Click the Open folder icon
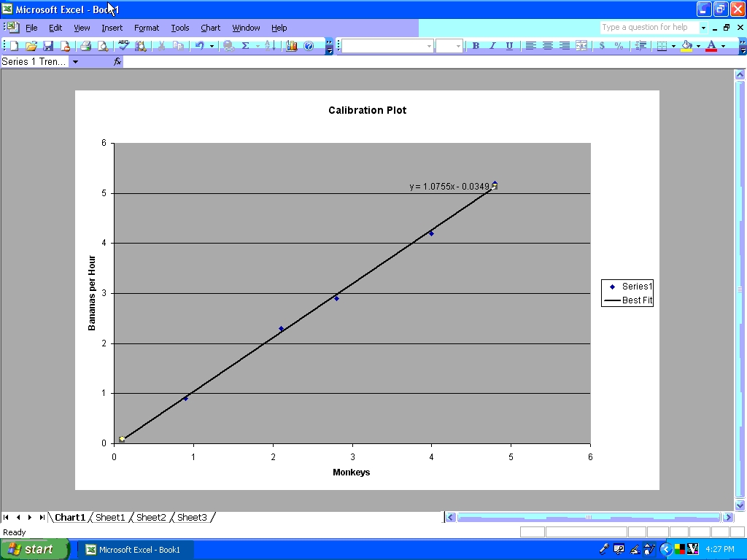The width and height of the screenshot is (747, 560). [31, 45]
